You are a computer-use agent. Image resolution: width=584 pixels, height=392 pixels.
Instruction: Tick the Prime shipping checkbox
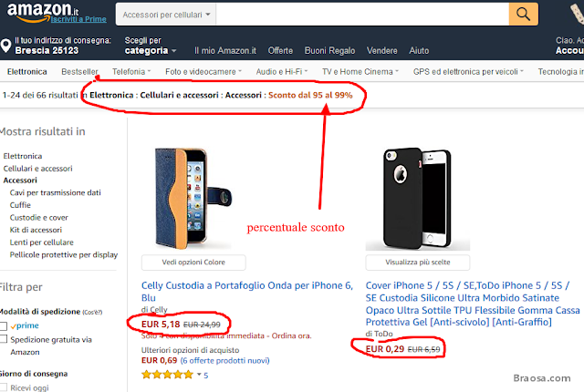(x=5, y=325)
